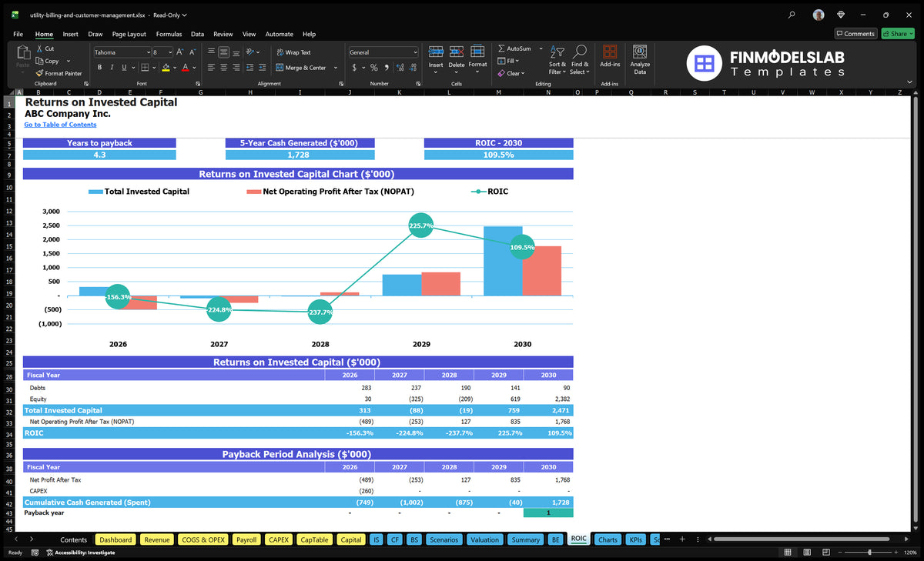924x561 pixels.
Task: Open the Add-ins button
Action: pos(610,55)
